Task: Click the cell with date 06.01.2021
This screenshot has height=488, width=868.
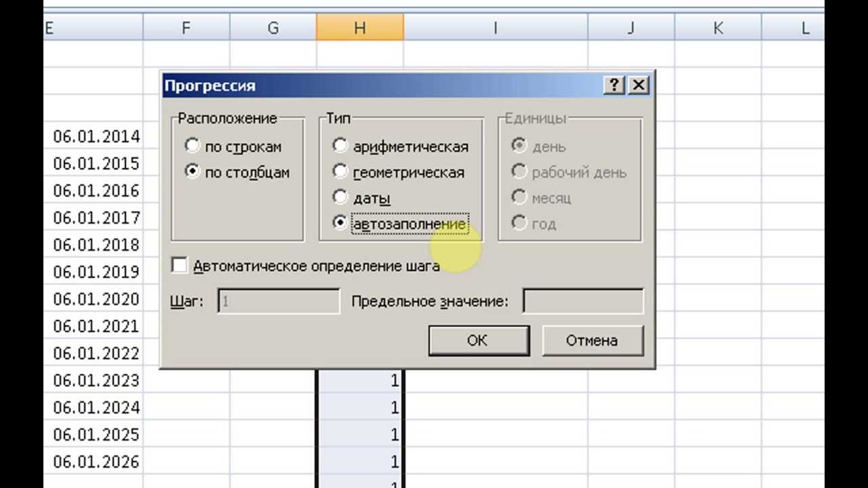Action: click(94, 326)
